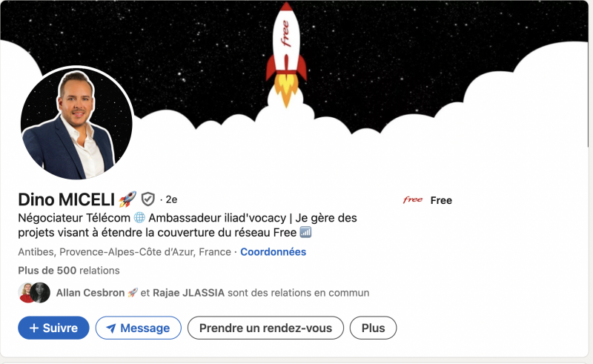The image size is (593, 364).
Task: Open Rajae JLASSIA mutual connection link
Action: 189,293
